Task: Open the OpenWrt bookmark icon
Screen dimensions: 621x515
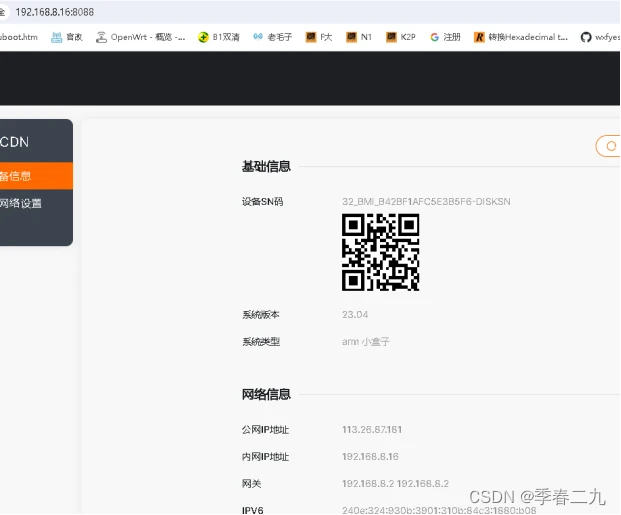Action: [101, 37]
